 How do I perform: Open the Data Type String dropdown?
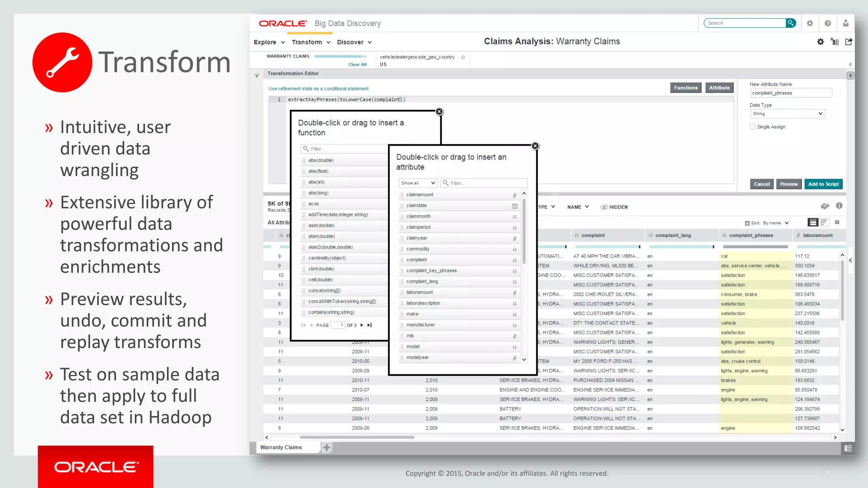tap(788, 114)
